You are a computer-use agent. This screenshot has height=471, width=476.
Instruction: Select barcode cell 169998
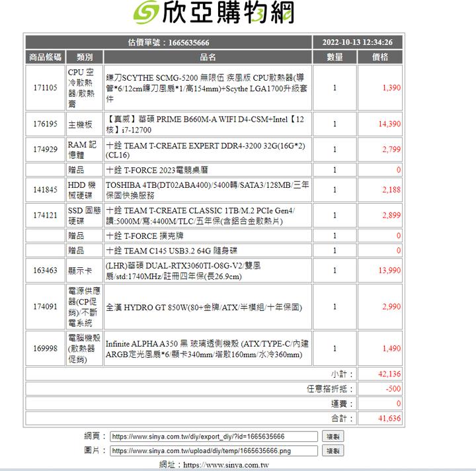(x=45, y=349)
